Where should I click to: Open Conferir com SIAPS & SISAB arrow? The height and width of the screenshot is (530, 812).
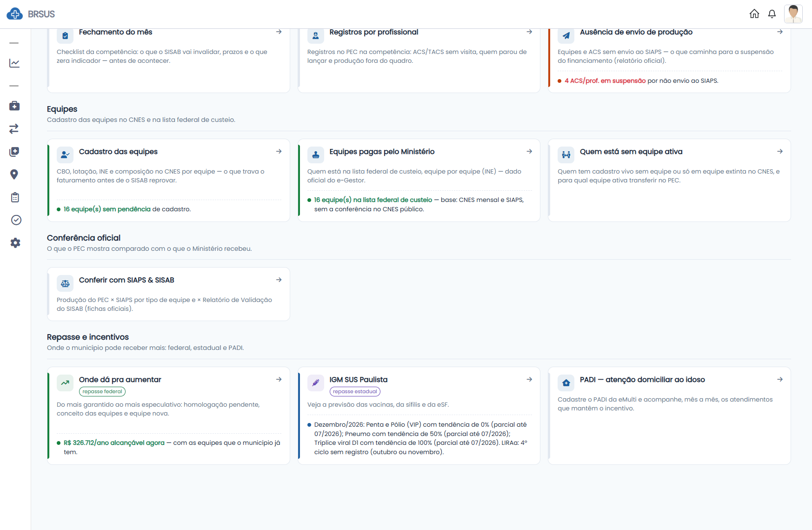(x=279, y=280)
